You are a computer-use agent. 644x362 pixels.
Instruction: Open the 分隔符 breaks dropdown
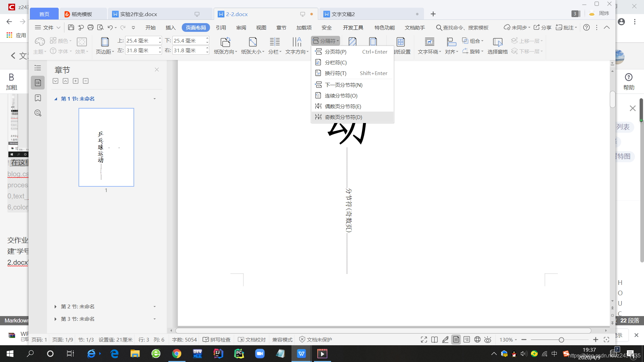tap(325, 41)
